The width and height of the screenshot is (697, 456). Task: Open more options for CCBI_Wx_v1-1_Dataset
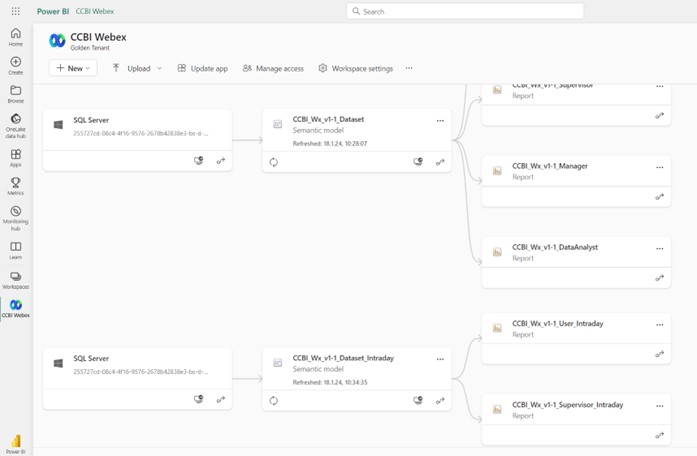pos(440,120)
